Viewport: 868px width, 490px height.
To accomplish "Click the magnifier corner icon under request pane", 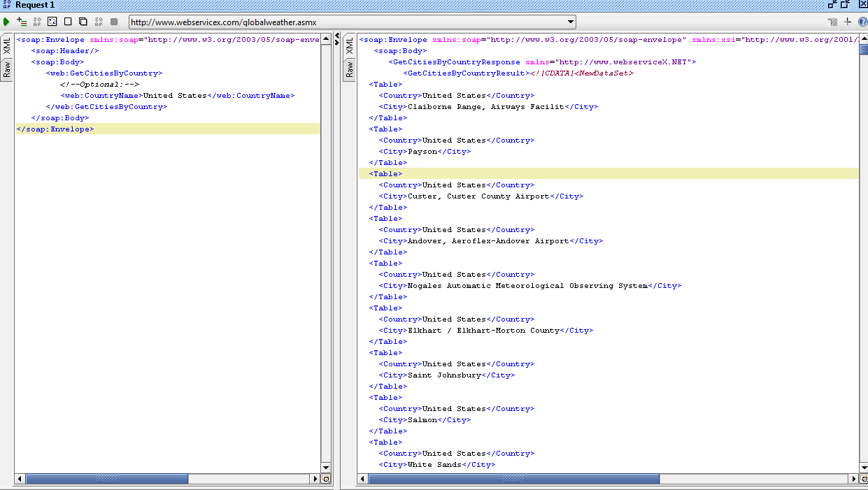I will click(x=326, y=480).
